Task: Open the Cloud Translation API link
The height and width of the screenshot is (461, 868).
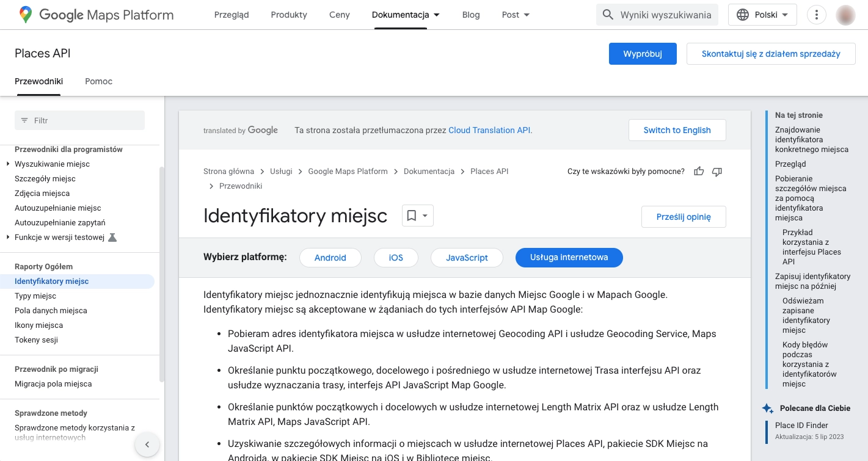Action: (x=490, y=130)
